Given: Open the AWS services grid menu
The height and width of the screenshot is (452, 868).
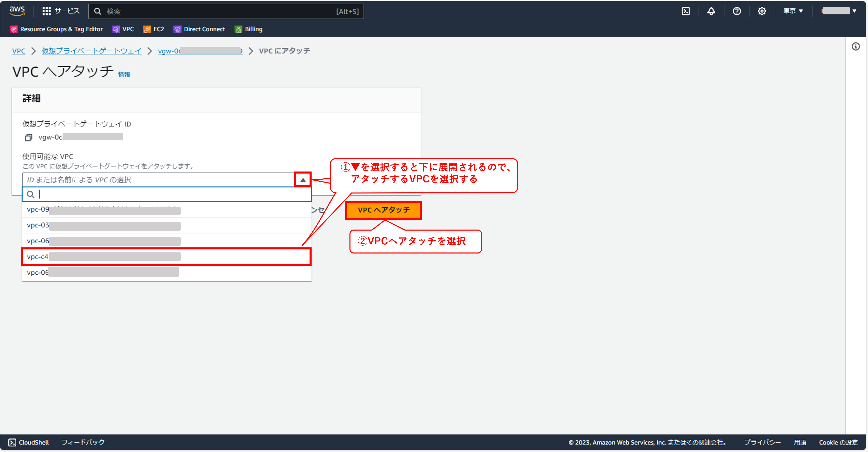Looking at the screenshot, I should (47, 11).
